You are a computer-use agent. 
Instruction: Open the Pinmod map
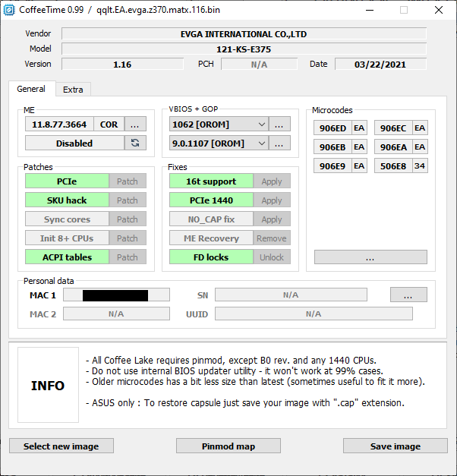tap(228, 446)
